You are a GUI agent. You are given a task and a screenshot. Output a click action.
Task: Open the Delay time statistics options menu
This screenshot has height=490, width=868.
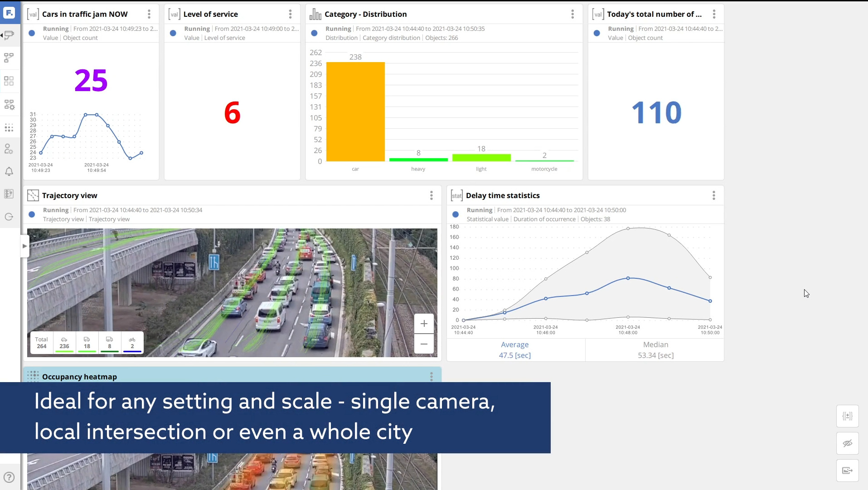point(713,195)
